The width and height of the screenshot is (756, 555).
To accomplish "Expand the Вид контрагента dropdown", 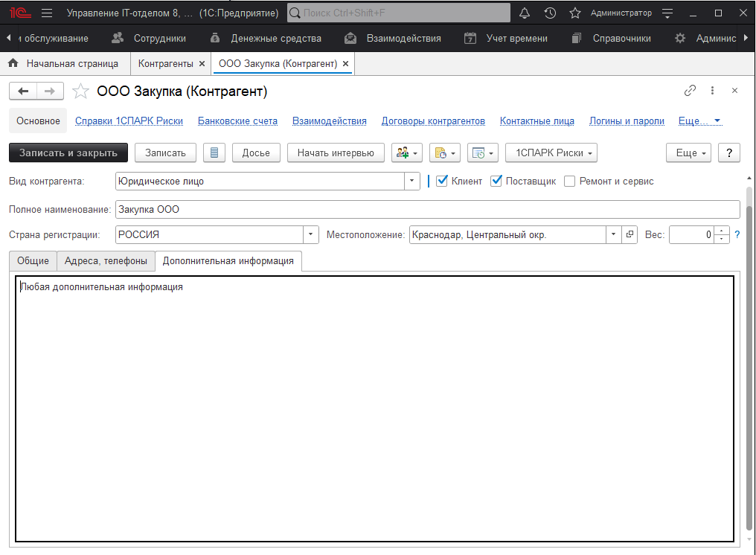I will point(412,181).
